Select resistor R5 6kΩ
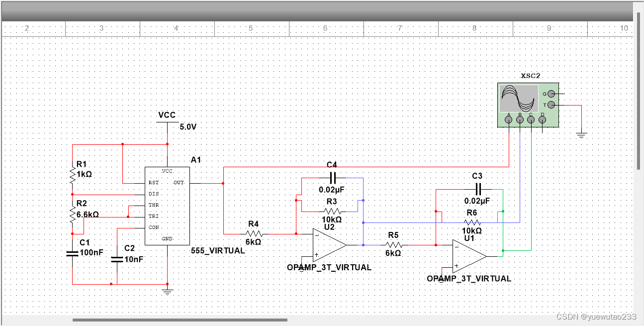The height and width of the screenshot is (326, 644). (393, 244)
